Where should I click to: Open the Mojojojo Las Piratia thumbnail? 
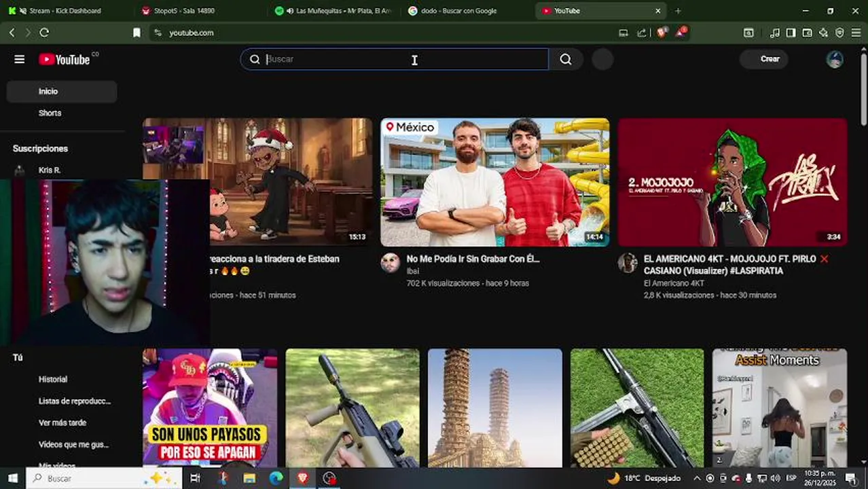coord(733,182)
